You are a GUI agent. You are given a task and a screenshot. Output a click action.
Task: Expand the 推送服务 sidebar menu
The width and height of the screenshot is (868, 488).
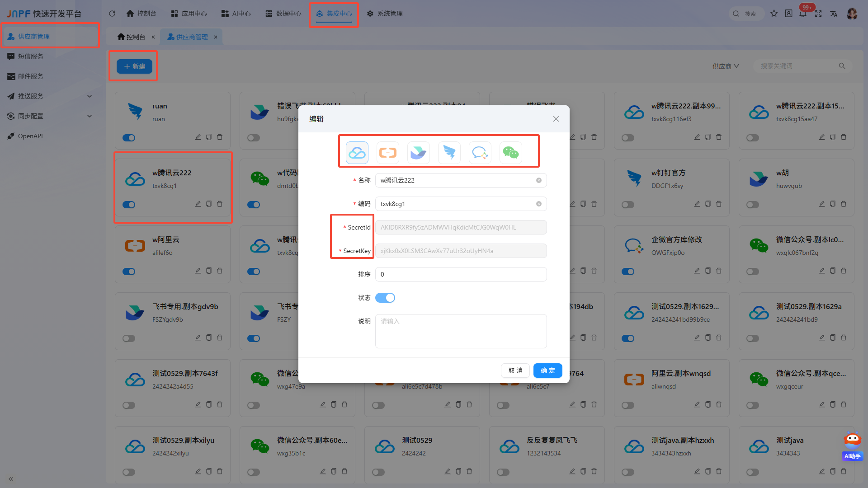coord(50,96)
